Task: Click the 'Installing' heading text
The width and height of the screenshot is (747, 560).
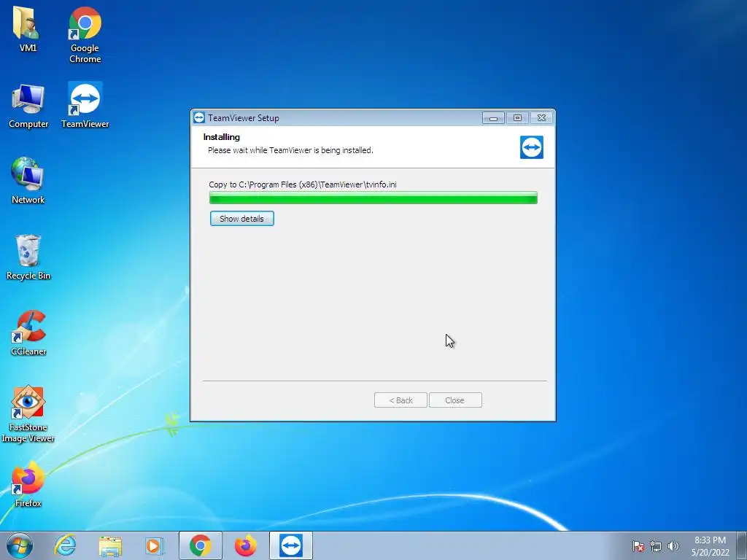Action: click(222, 137)
